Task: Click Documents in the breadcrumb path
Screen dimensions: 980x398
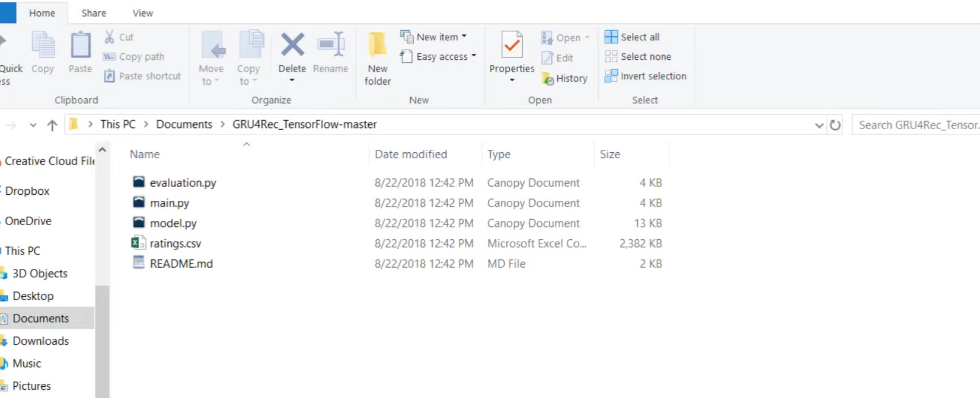Action: (184, 124)
